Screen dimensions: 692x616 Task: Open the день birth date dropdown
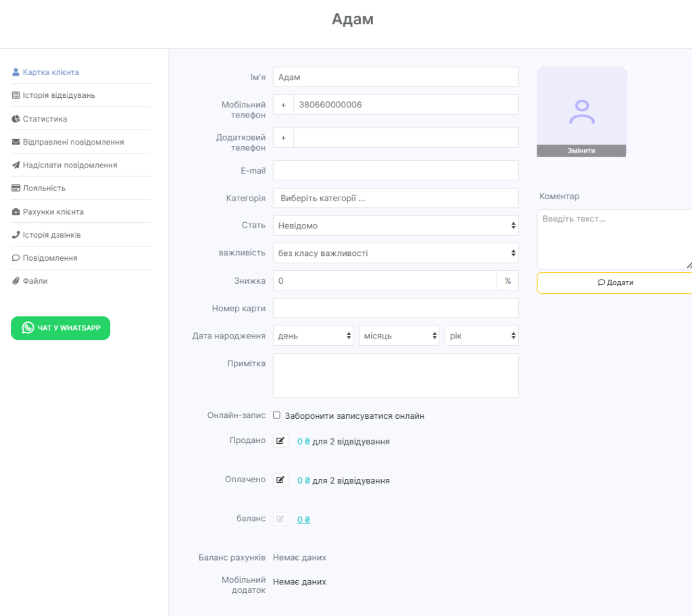[x=313, y=336]
